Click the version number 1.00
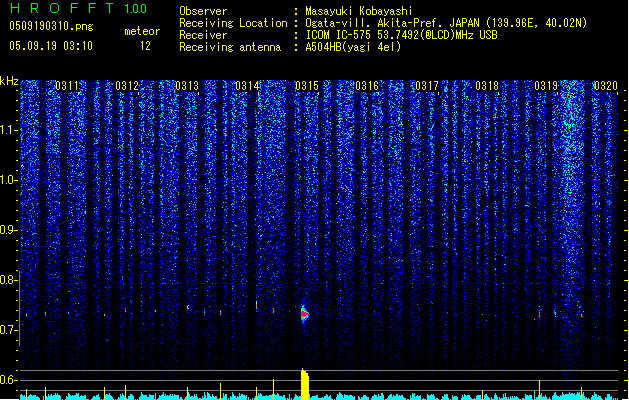 136,8
